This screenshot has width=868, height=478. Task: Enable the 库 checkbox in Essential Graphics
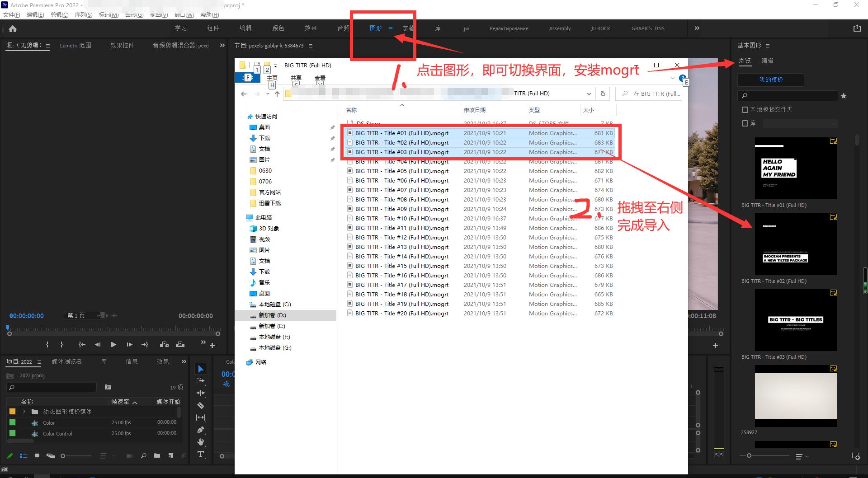click(745, 123)
